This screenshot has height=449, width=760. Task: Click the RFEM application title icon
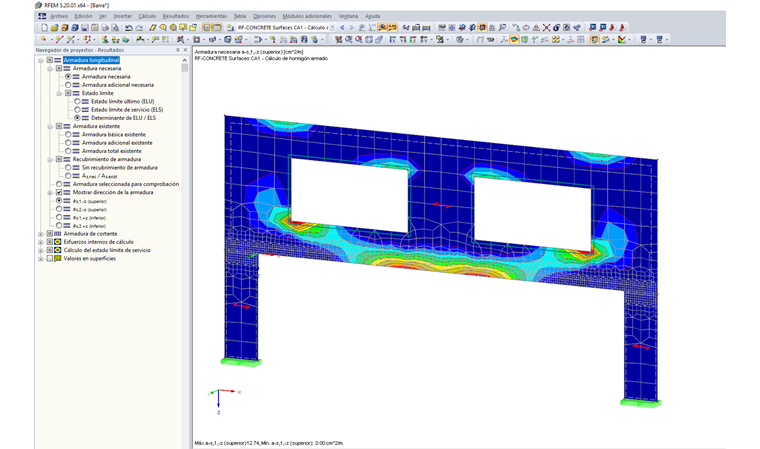coord(39,5)
